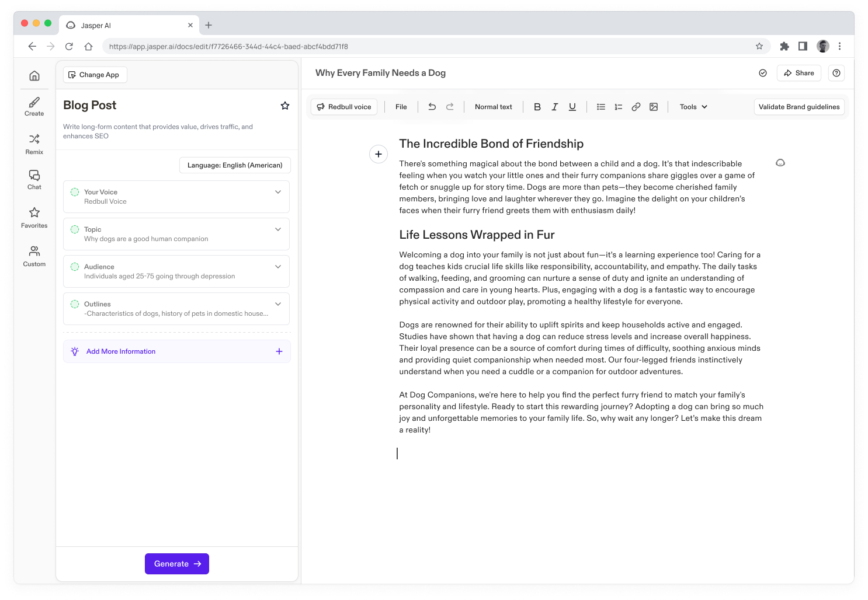Click the insert link icon
The image size is (868, 600).
(636, 107)
